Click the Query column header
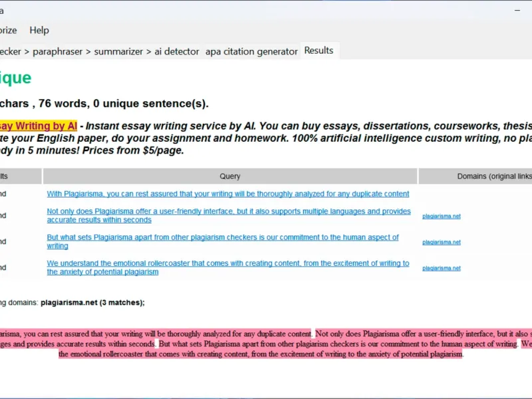 point(230,176)
